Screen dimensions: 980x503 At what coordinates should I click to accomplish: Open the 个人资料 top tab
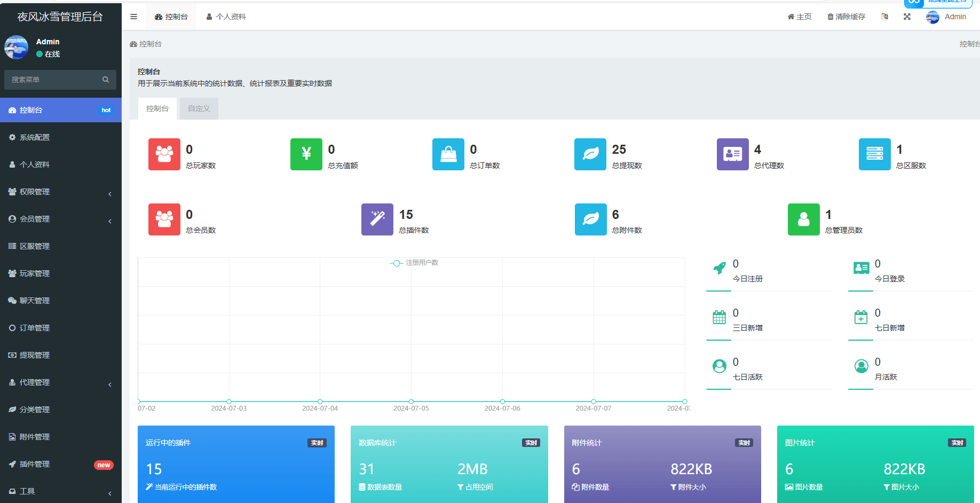click(x=226, y=17)
